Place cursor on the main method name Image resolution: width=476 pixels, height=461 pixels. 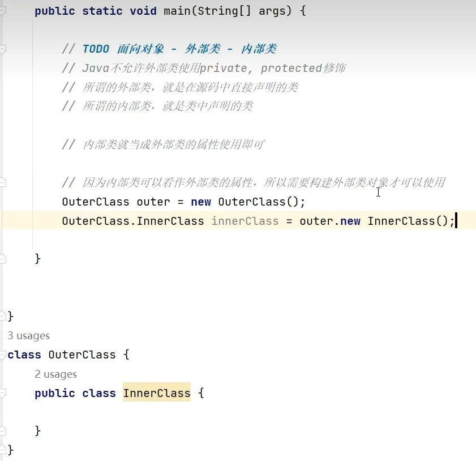tap(176, 11)
